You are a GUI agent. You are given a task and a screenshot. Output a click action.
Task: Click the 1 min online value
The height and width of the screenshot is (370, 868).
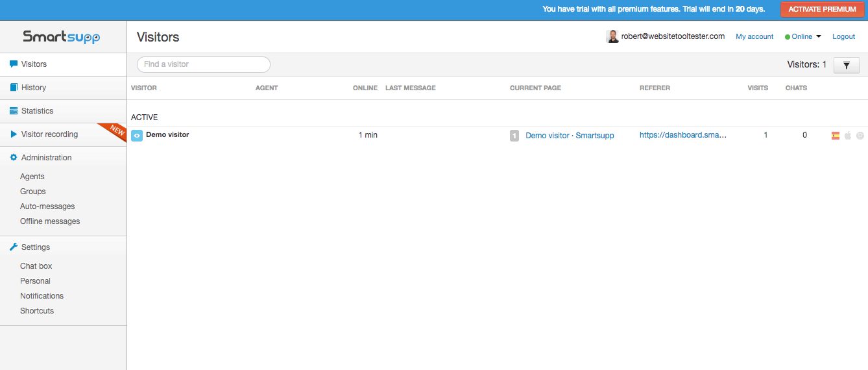368,135
